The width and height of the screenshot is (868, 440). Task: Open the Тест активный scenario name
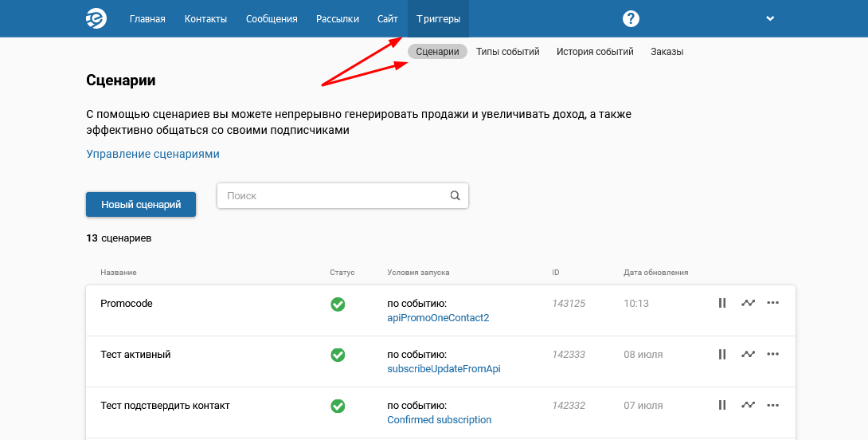point(135,355)
